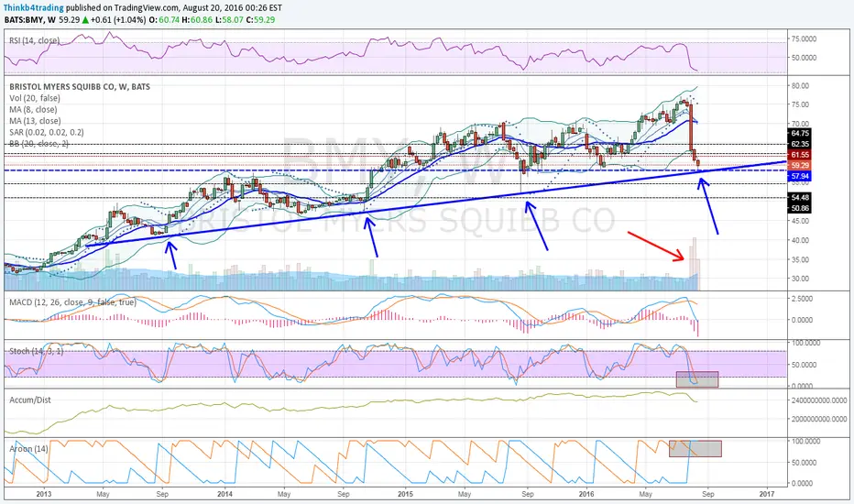Click the 2015 time axis label
854x504 pixels.
tap(405, 494)
